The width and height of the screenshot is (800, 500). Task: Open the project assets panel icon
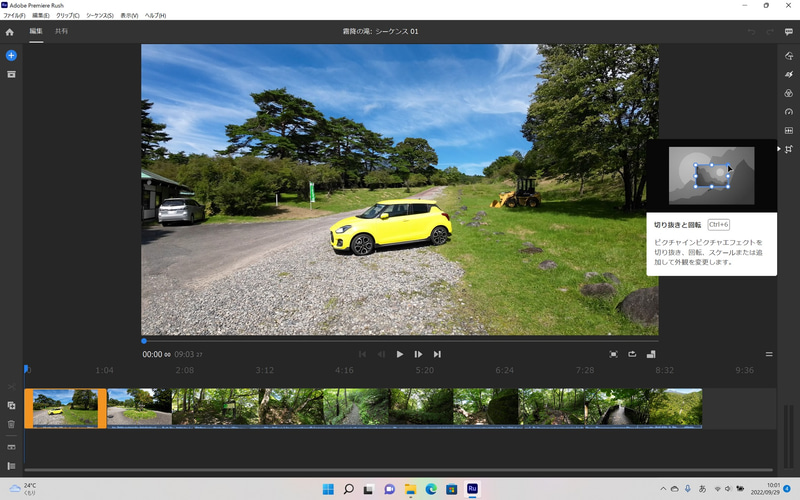pos(11,74)
